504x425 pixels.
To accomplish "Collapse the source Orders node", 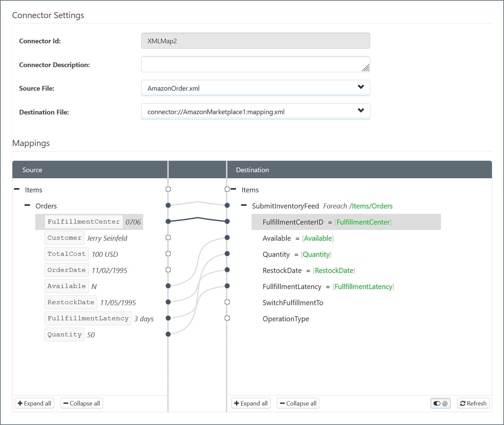I will tap(27, 205).
